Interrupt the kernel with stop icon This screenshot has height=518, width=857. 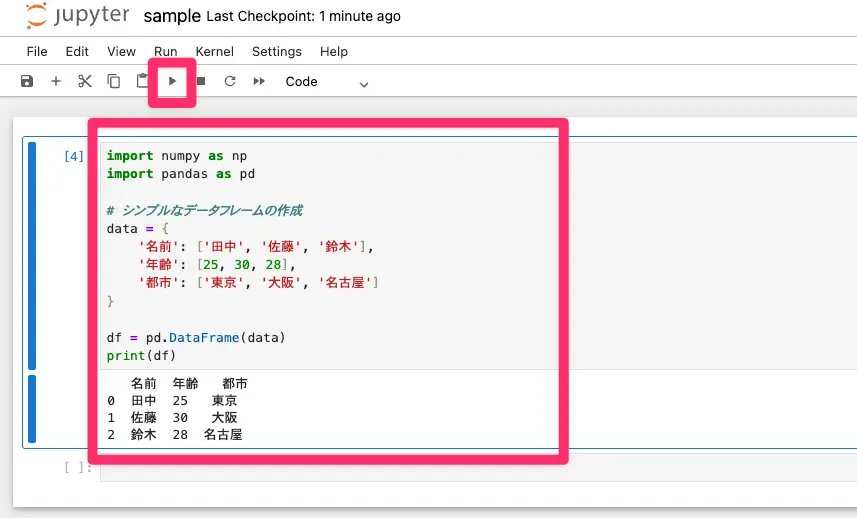point(201,81)
